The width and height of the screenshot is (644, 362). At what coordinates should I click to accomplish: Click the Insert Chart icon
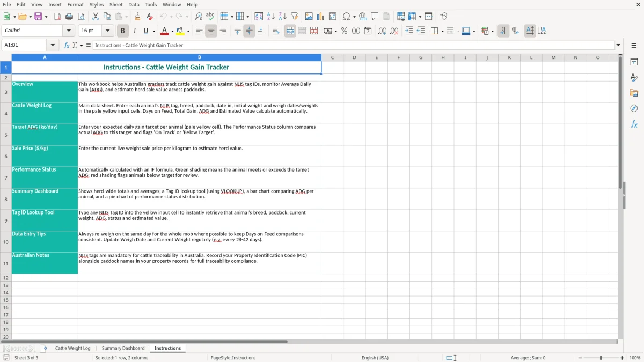coord(321,17)
